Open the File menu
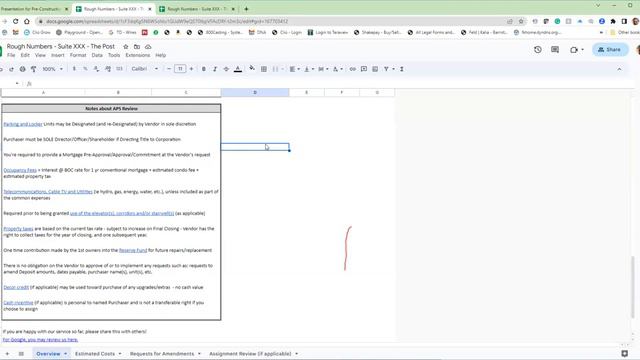 11,55
